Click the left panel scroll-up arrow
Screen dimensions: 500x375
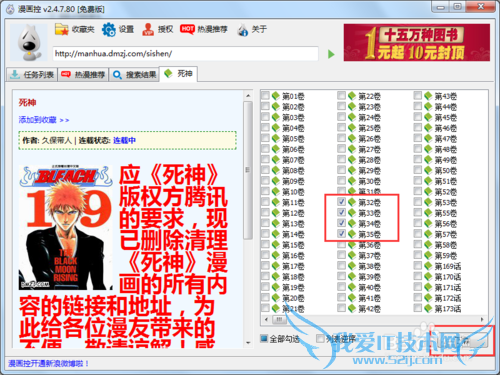(248, 96)
